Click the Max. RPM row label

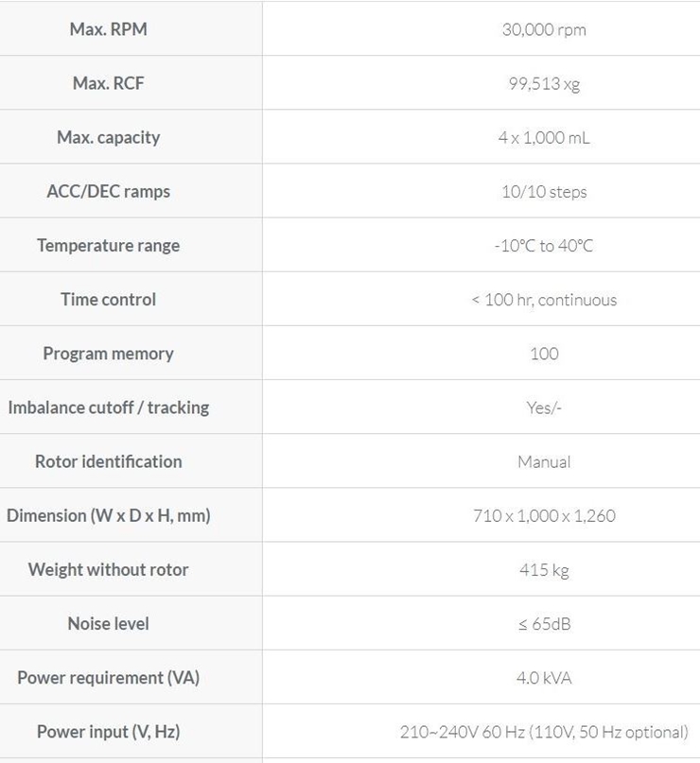click(x=109, y=29)
